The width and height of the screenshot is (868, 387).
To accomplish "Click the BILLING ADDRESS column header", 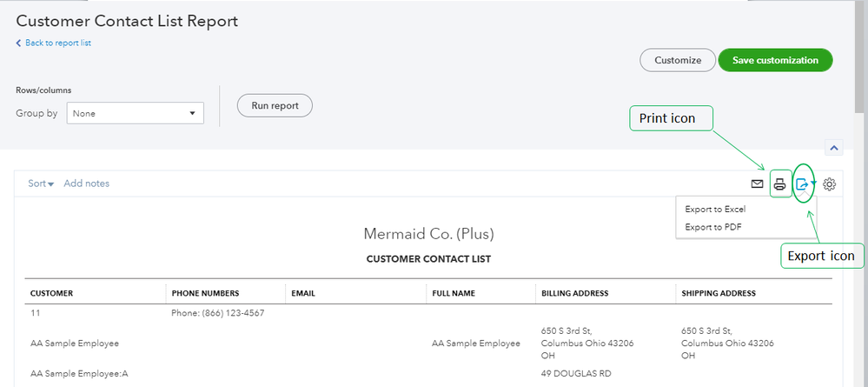I will (x=574, y=293).
